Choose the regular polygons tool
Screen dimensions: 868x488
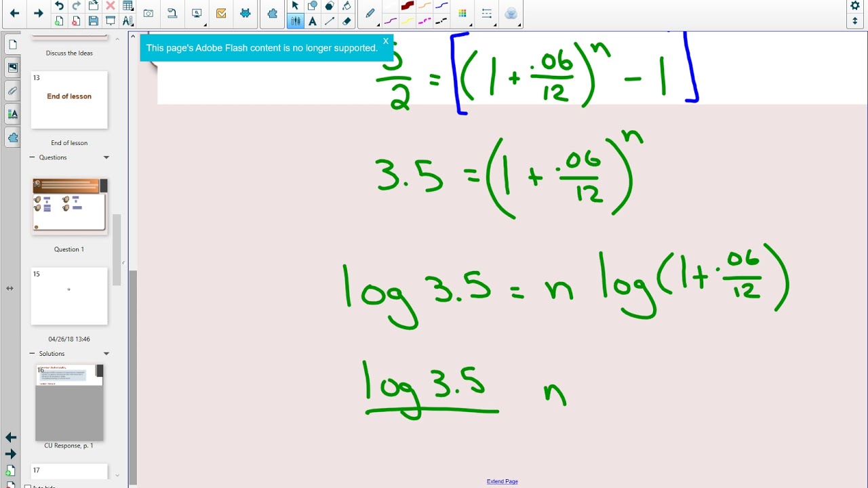pyautogui.click(x=330, y=6)
